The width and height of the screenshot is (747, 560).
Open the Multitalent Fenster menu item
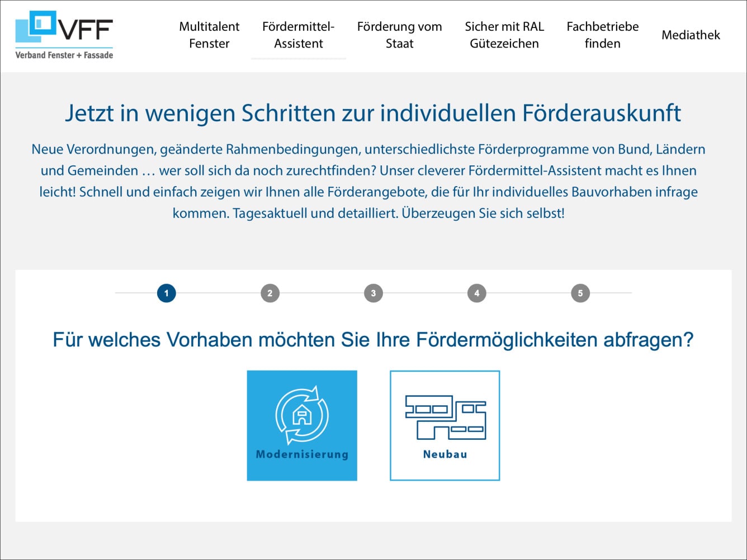[209, 35]
